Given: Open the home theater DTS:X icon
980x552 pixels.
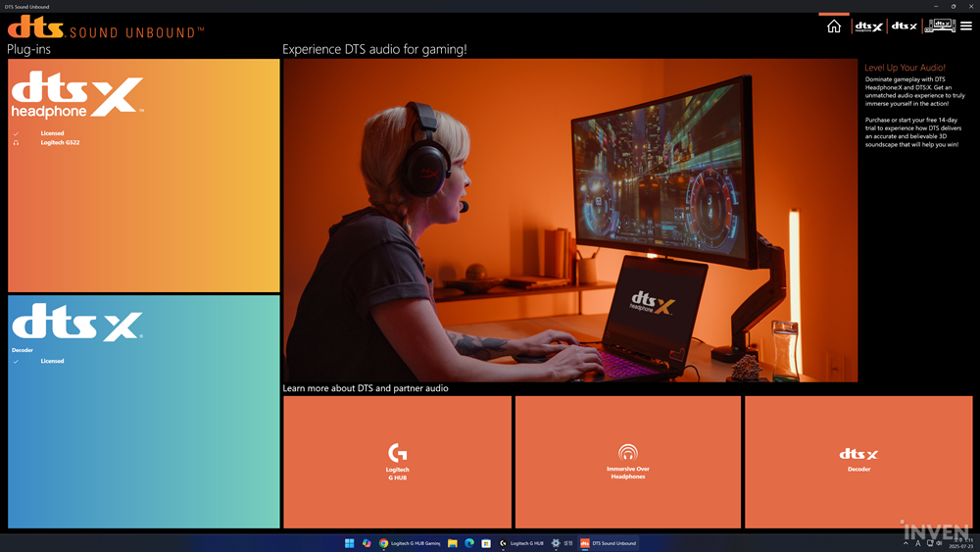Looking at the screenshot, I should pos(940,26).
